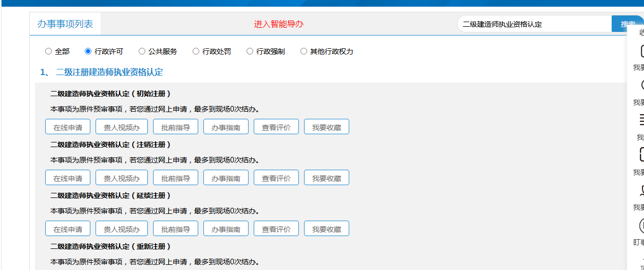
Task: Open 查看评价 for 注销注册
Action: 276,178
